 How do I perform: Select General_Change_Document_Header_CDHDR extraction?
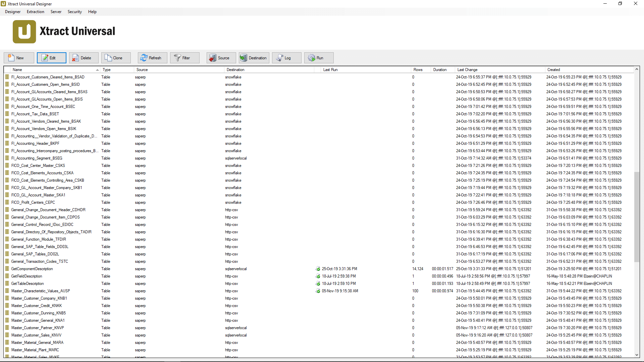[x=48, y=210]
